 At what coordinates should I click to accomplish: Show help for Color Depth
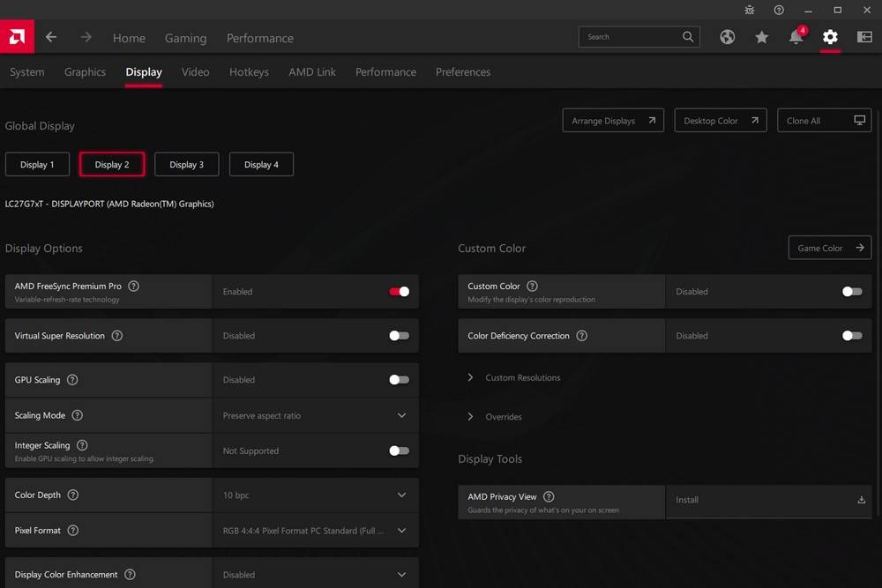click(73, 495)
